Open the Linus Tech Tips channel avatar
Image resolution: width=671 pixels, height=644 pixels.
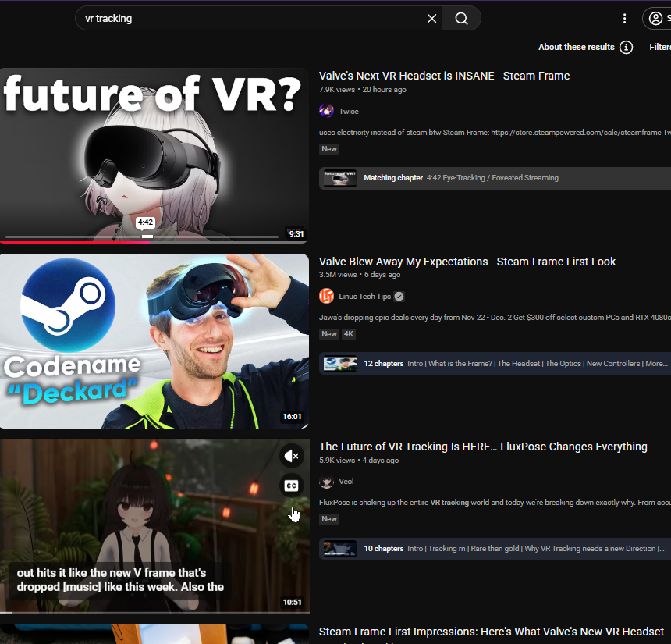click(326, 296)
